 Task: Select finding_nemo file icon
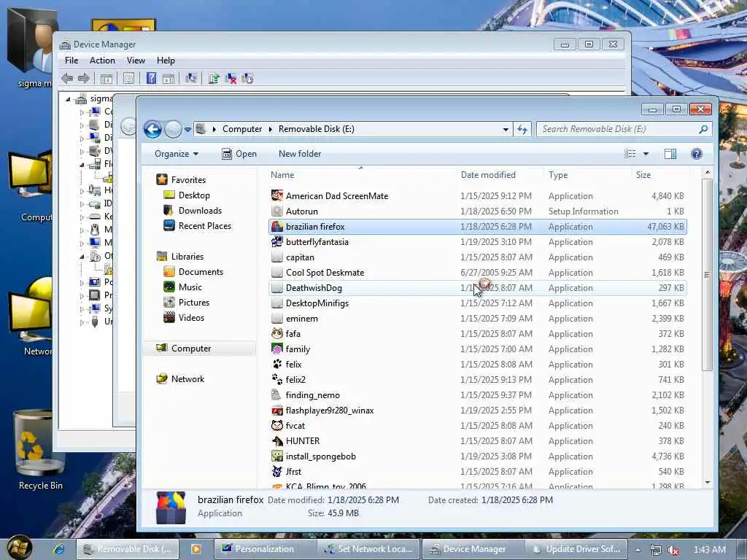tap(277, 394)
